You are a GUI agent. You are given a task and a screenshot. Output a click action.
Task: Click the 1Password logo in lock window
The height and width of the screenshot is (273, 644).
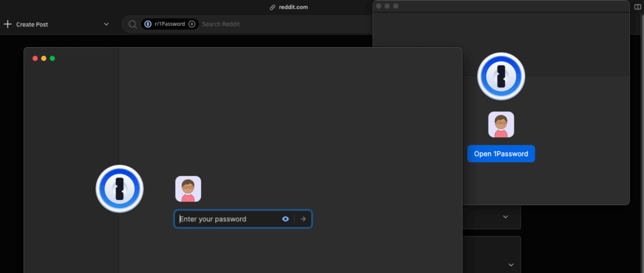[119, 189]
